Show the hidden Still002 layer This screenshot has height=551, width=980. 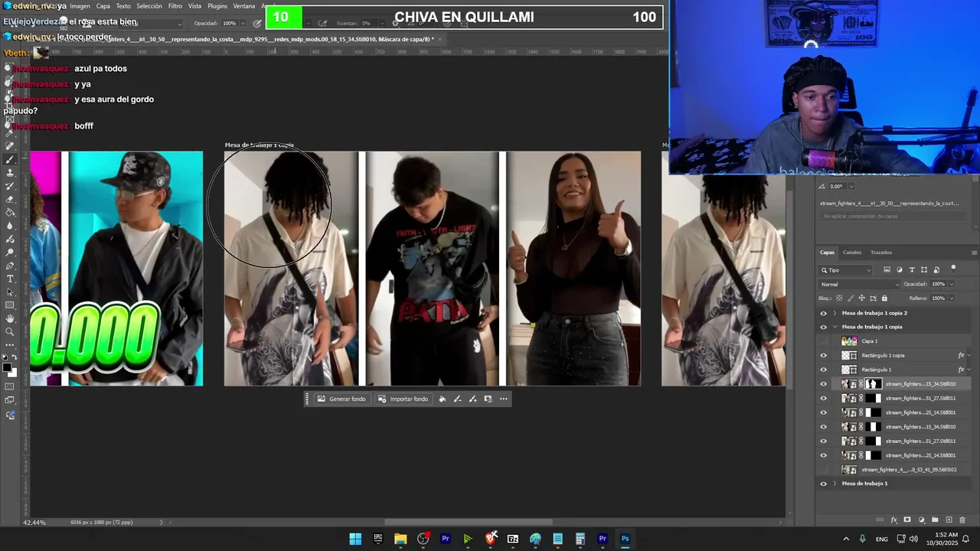click(824, 470)
